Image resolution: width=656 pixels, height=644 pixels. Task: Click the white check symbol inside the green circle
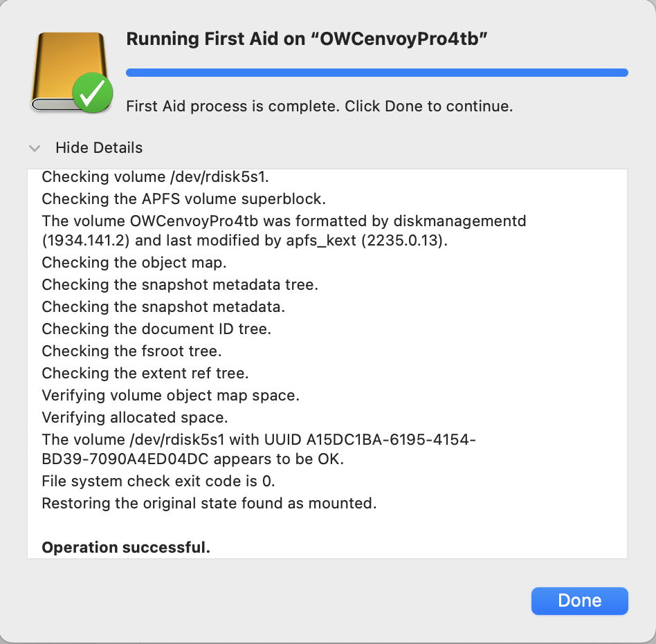tap(91, 93)
